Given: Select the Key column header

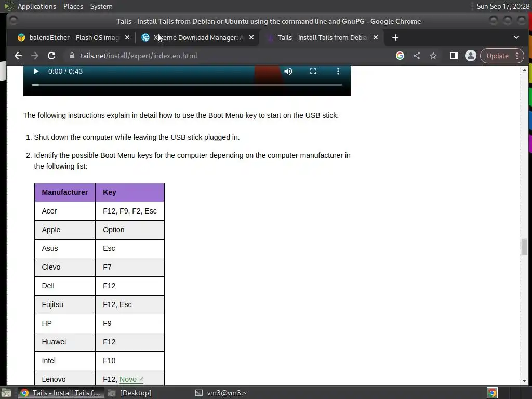Looking at the screenshot, I should (130, 192).
